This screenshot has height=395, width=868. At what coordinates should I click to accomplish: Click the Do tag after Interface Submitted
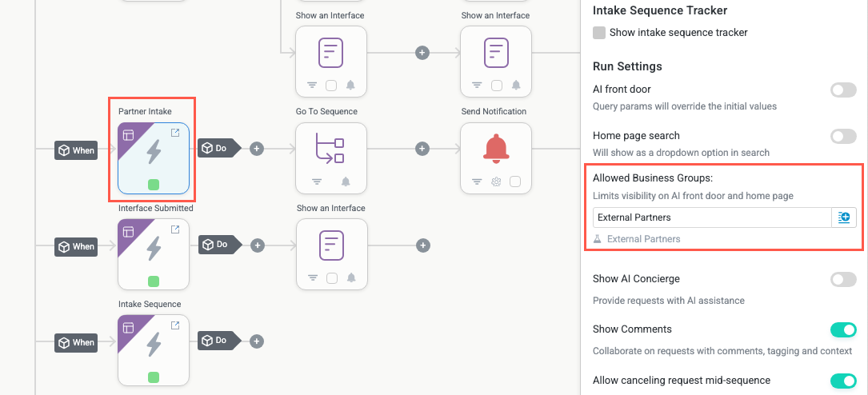click(x=218, y=245)
